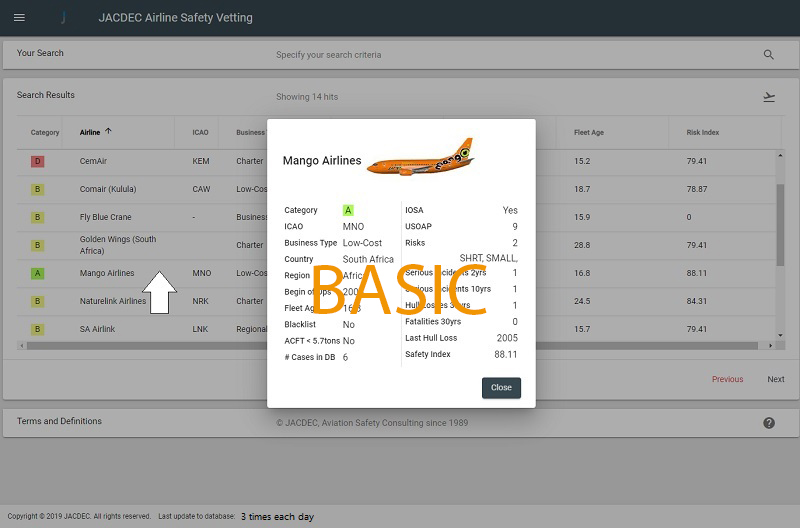Click JACDEC Airline Safety Vetting title
This screenshot has height=528, width=800.
[176, 18]
